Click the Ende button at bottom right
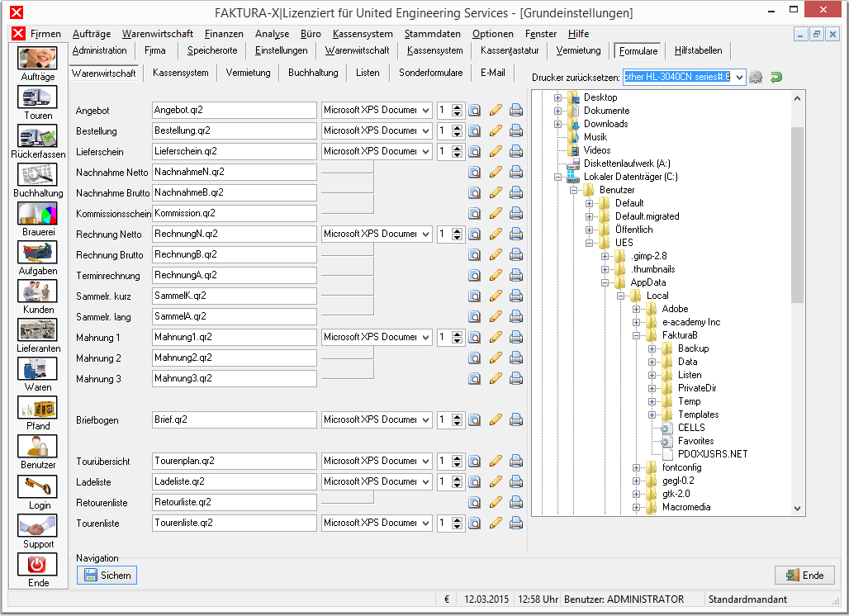This screenshot has height=616, width=849. (804, 575)
